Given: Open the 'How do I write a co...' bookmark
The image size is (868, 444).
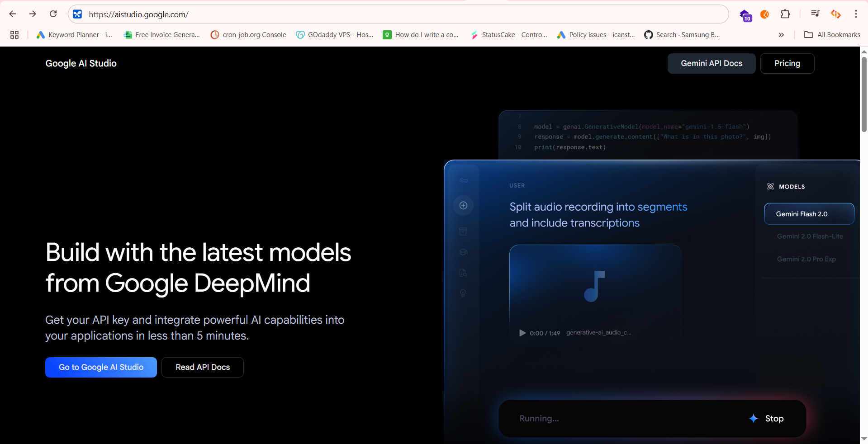Looking at the screenshot, I should click(x=421, y=35).
